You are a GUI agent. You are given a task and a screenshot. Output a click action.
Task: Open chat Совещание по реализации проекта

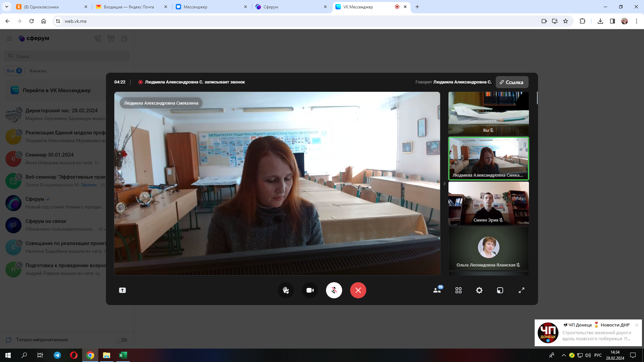point(56,247)
